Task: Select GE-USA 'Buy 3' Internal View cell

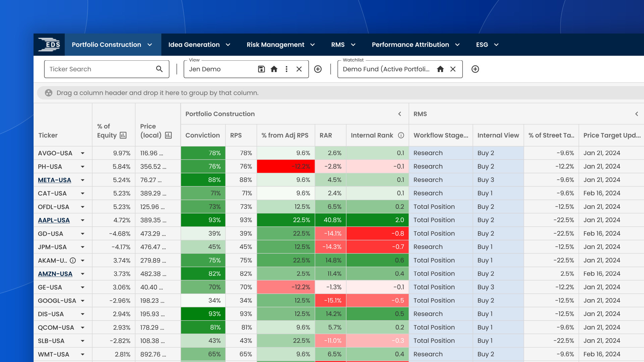Action: (x=498, y=287)
